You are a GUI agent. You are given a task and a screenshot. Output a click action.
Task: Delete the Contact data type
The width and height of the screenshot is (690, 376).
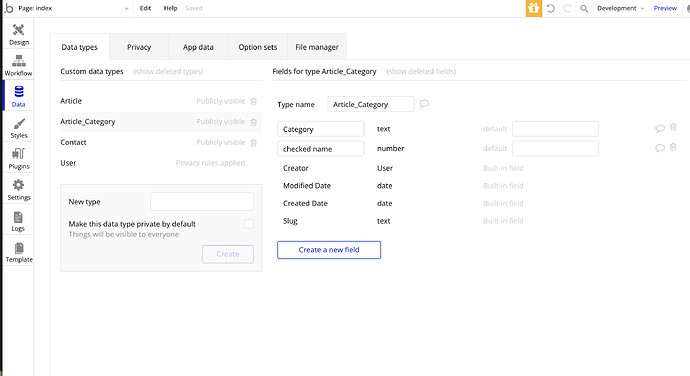click(253, 143)
